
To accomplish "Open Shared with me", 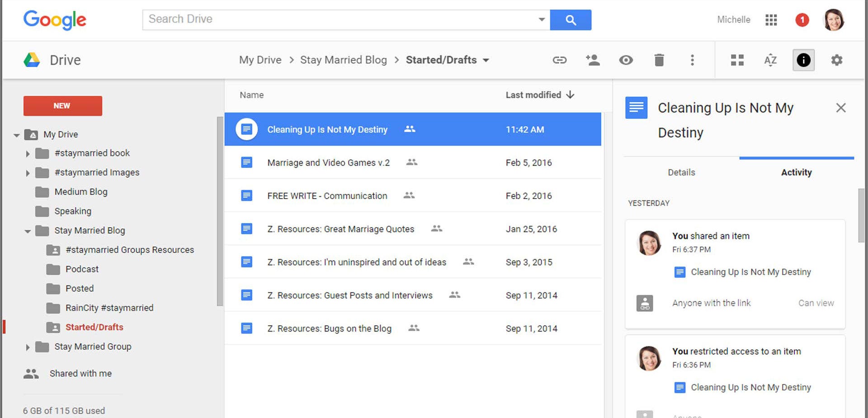I will tap(80, 374).
